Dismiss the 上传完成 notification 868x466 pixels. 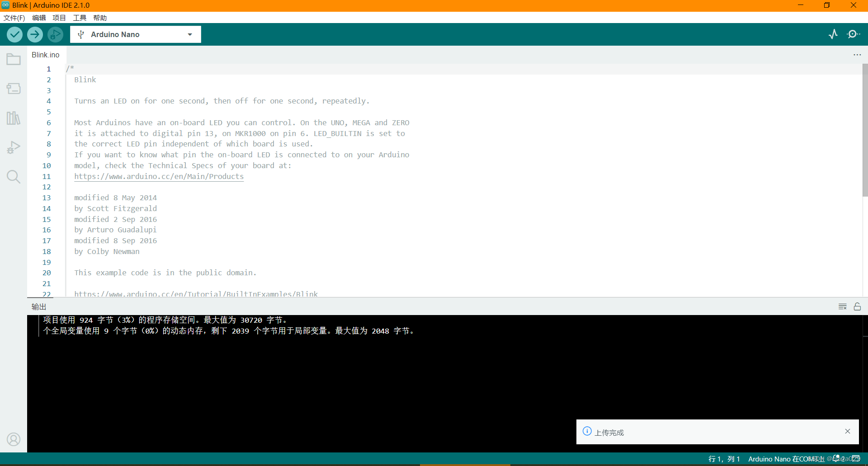tap(848, 431)
